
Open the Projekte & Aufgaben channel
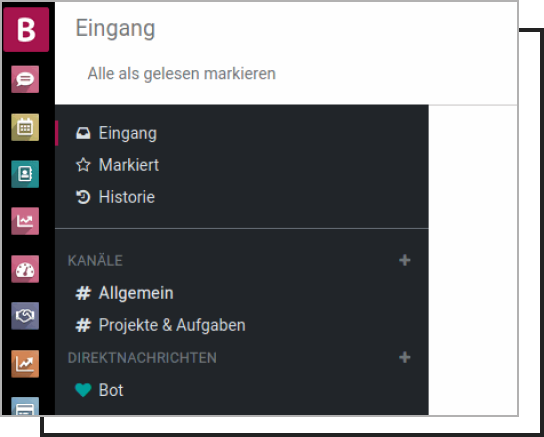pyautogui.click(x=241, y=325)
